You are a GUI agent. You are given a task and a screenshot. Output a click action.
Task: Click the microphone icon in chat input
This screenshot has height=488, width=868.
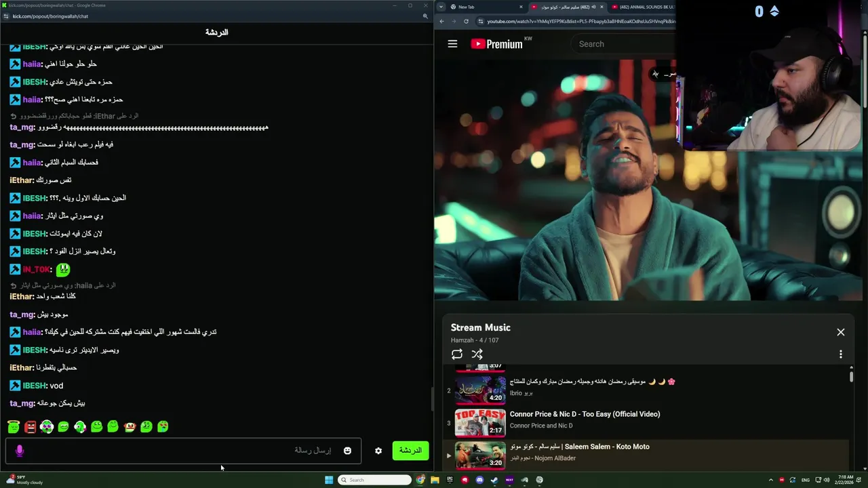click(x=20, y=450)
